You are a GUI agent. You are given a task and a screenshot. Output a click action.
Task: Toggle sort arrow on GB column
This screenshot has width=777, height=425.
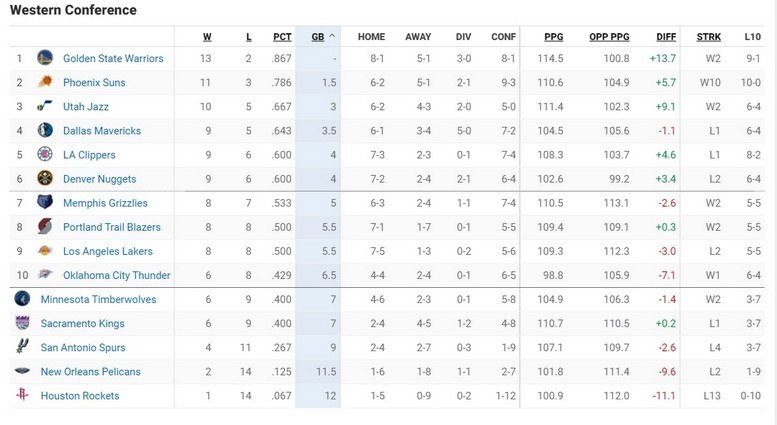(x=331, y=37)
